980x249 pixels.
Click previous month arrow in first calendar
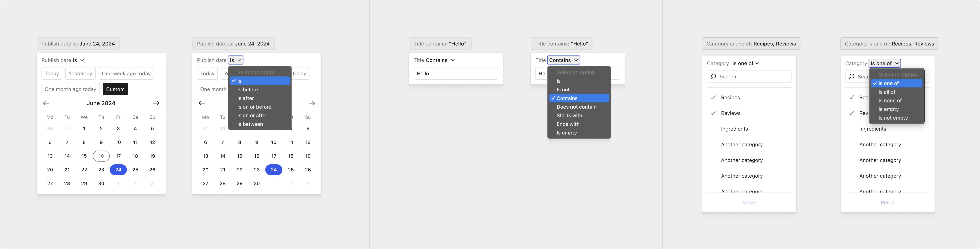(x=46, y=103)
